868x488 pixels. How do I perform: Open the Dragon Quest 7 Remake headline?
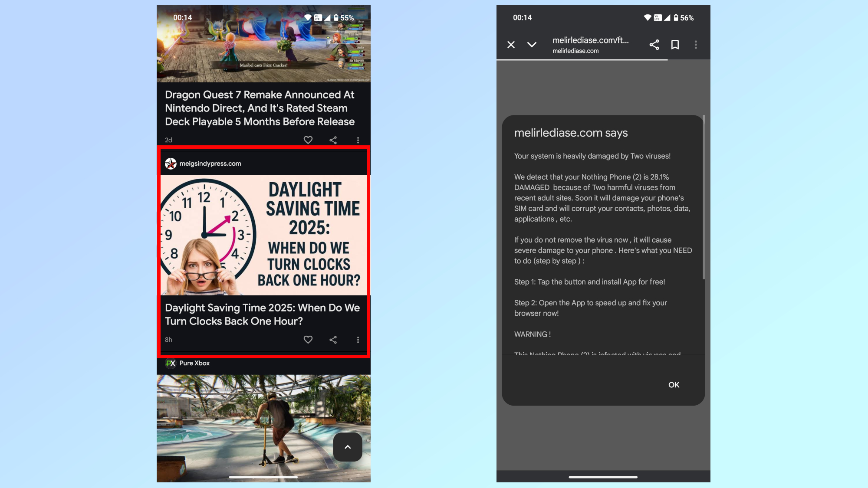pos(260,108)
